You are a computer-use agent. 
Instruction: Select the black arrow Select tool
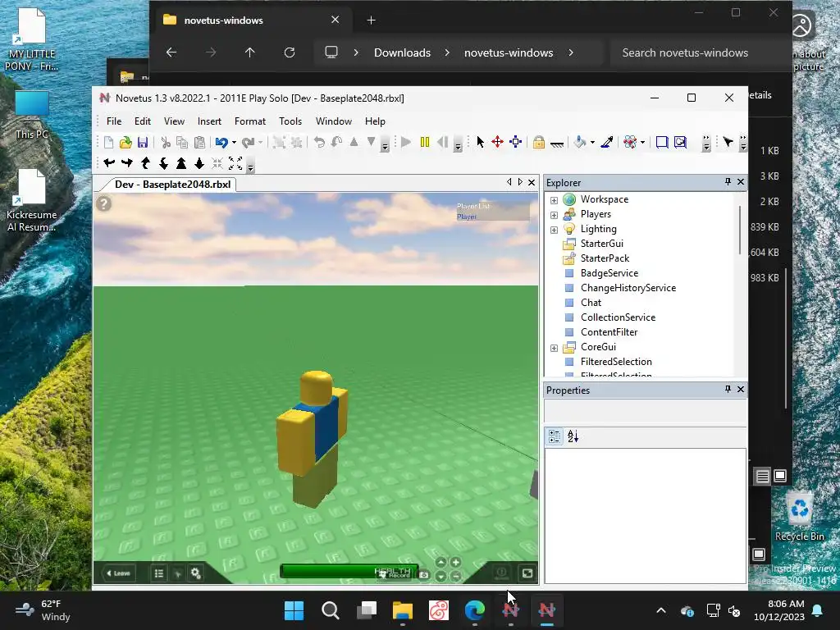coord(480,142)
